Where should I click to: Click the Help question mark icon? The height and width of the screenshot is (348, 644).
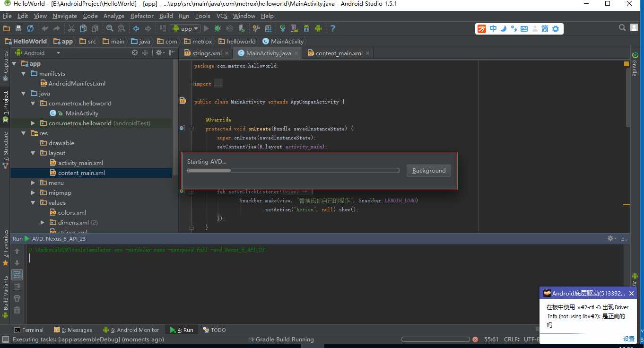click(x=333, y=28)
